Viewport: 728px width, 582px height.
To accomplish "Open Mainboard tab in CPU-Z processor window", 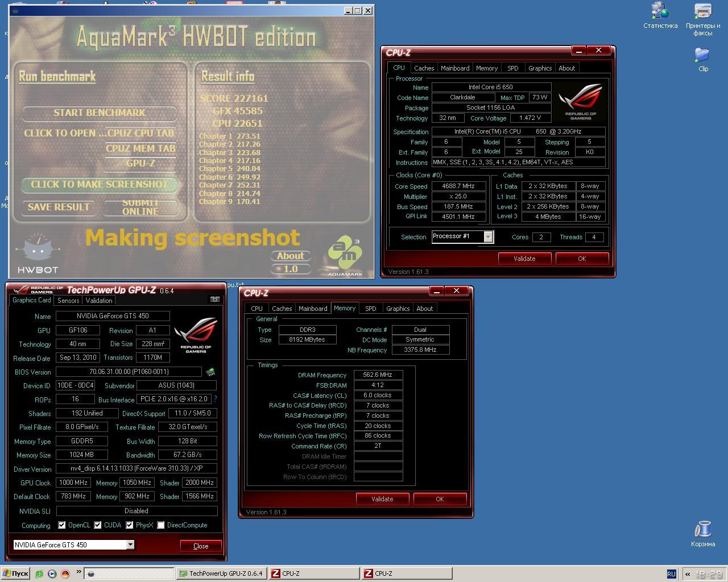I will click(455, 68).
